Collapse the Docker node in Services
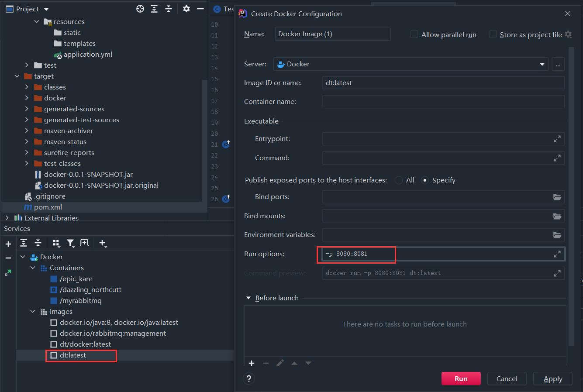The image size is (583, 392). [x=23, y=257]
